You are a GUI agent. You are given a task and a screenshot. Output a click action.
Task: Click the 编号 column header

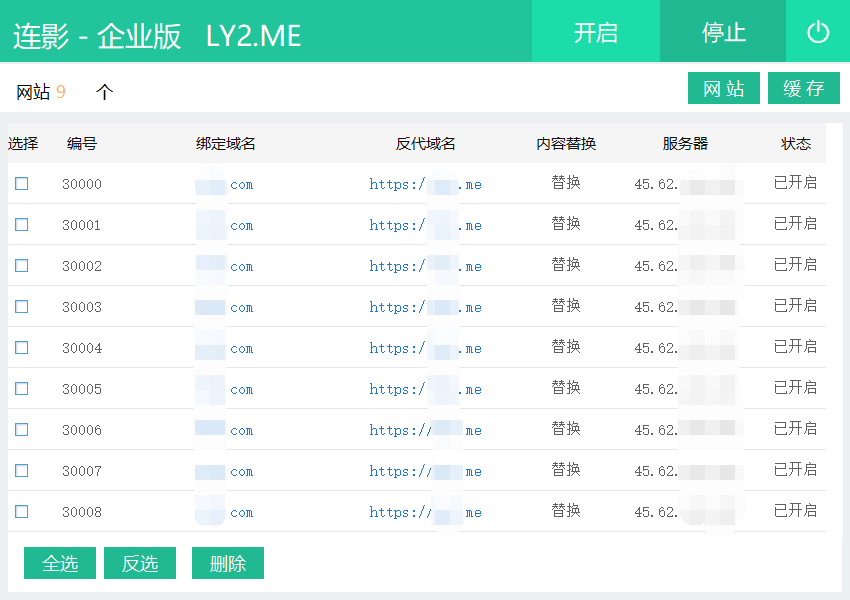[x=82, y=144]
